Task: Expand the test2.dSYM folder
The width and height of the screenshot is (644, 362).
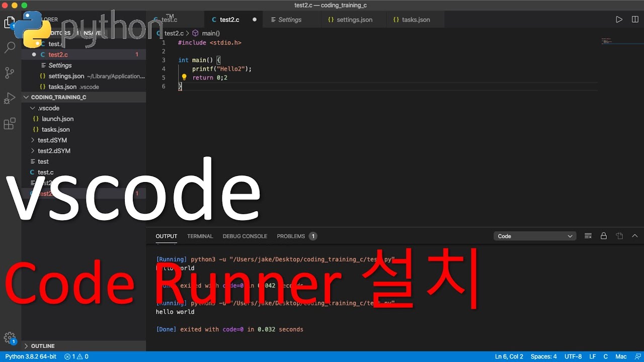Action: click(84, 151)
